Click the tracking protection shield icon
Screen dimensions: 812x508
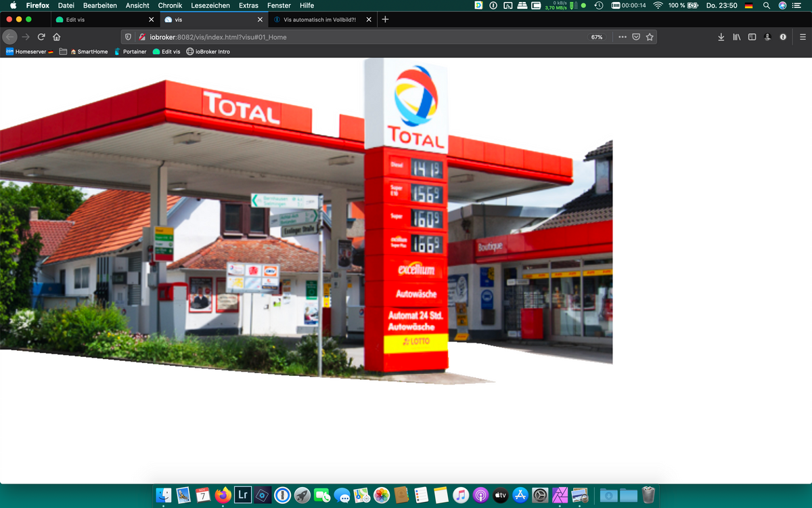pyautogui.click(x=129, y=37)
